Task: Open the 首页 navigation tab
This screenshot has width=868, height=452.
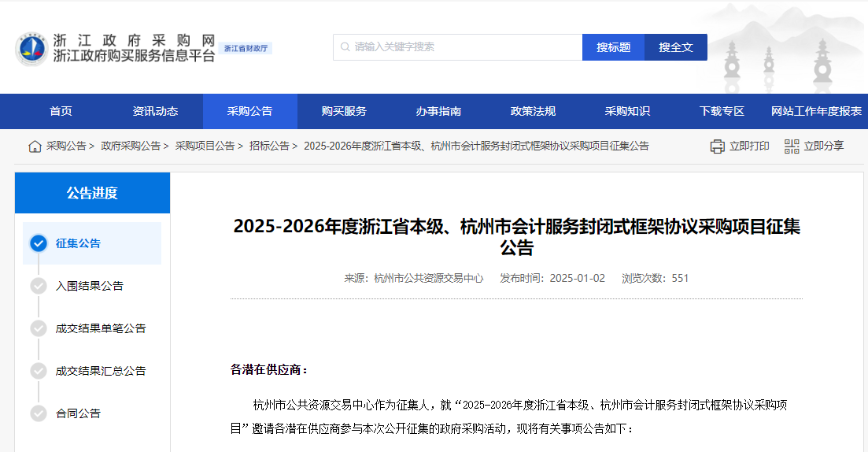Action: (61, 111)
